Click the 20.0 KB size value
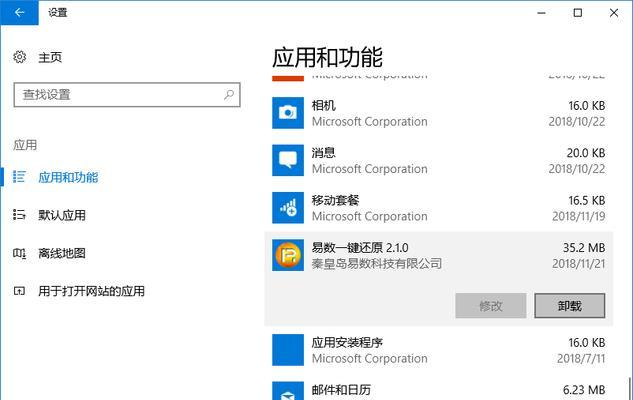 586,153
